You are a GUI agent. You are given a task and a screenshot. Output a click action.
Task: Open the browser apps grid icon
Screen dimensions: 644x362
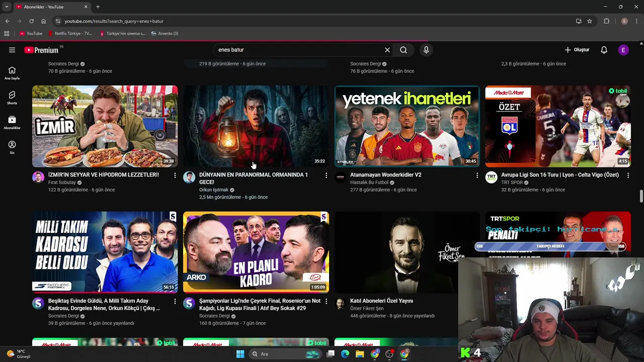pyautogui.click(x=7, y=34)
